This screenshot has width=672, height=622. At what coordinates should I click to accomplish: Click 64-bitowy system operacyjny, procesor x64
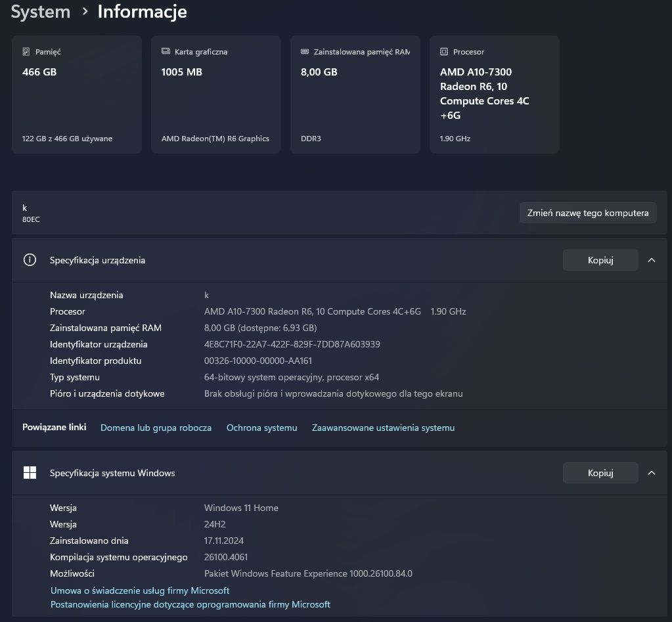point(292,377)
